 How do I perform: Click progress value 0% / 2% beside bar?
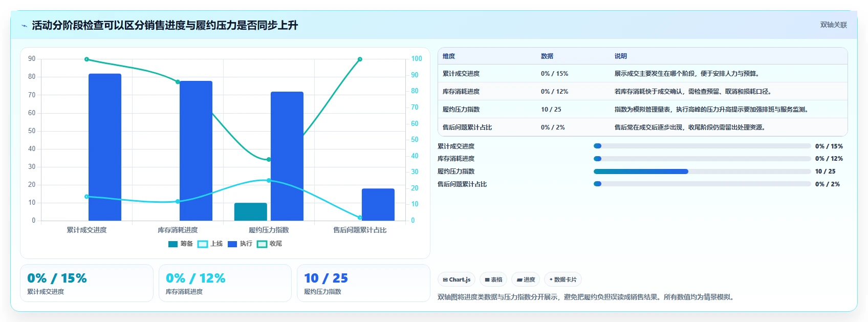coord(828,184)
